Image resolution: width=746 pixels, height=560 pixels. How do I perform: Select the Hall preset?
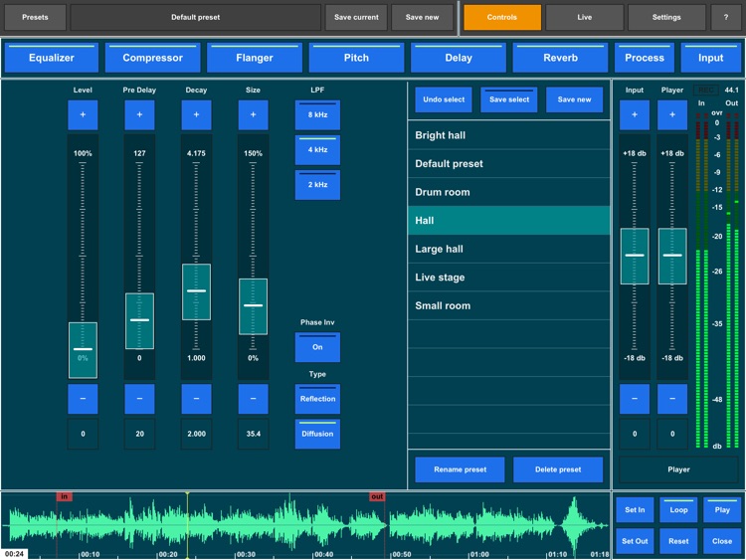(508, 220)
